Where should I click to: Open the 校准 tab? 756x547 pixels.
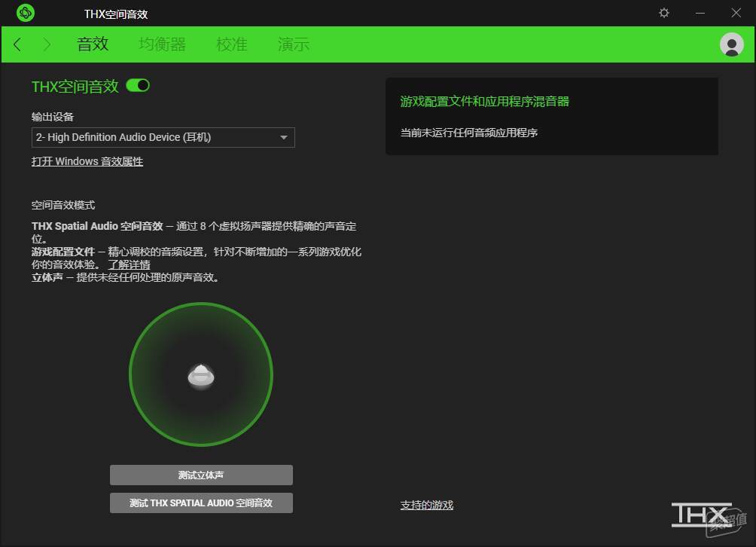click(232, 44)
